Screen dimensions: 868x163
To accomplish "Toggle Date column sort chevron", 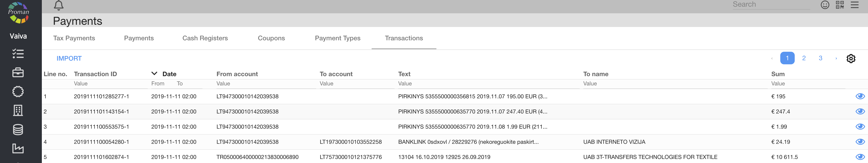I will coord(154,74).
